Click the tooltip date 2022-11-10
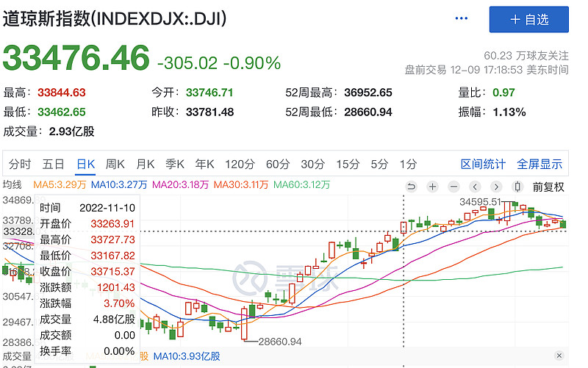Image resolution: width=588 pixels, height=368 pixels. [107, 208]
